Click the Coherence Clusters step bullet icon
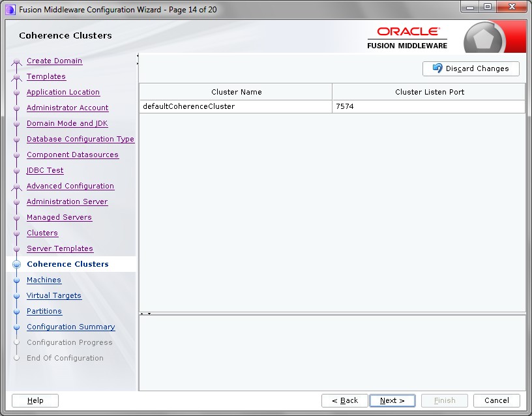The image size is (532, 416). tap(17, 264)
